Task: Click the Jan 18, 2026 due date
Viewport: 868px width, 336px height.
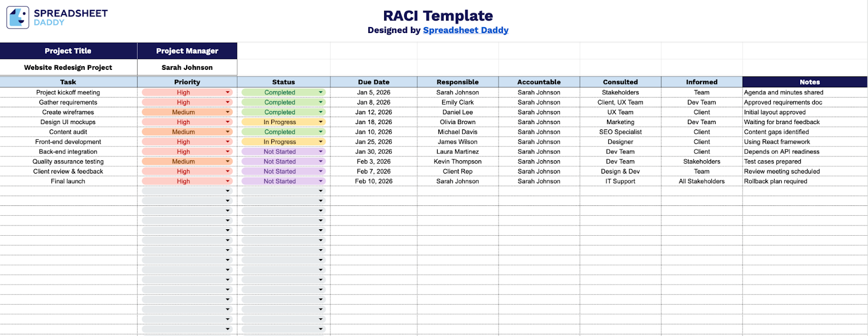Action: [374, 122]
